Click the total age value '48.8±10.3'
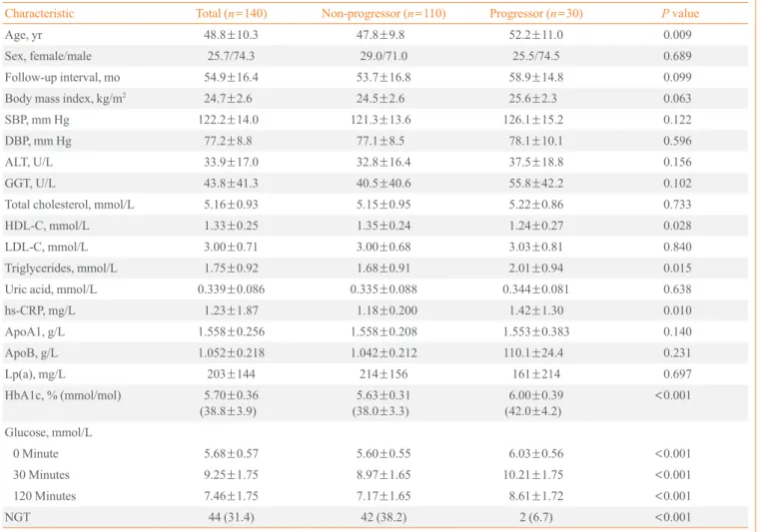Image resolution: width=760 pixels, height=532 pixels. [x=231, y=35]
